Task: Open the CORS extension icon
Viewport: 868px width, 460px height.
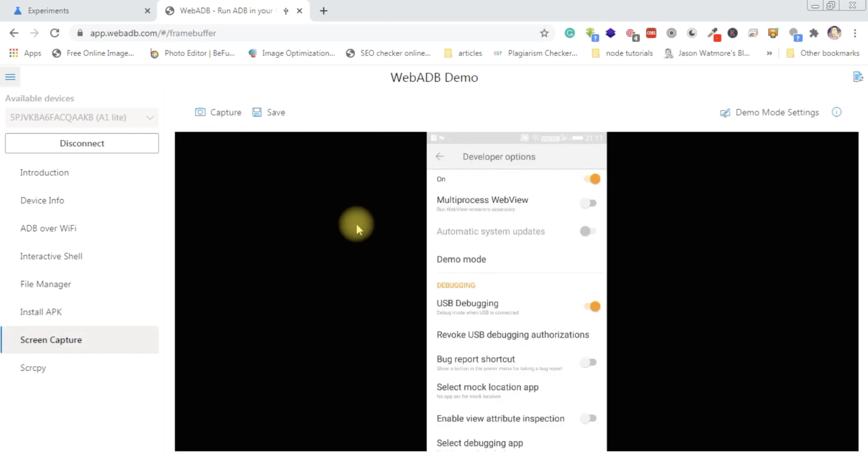Action: (x=651, y=33)
